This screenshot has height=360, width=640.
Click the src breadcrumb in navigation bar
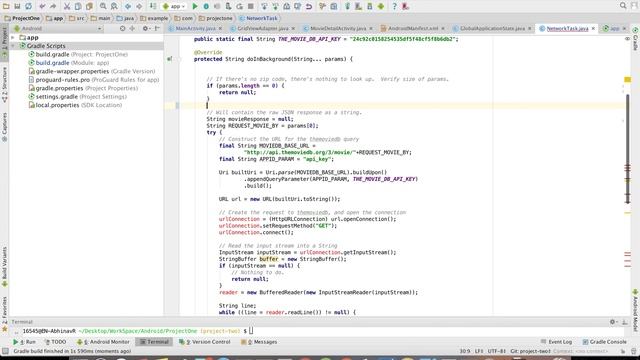tap(77, 18)
